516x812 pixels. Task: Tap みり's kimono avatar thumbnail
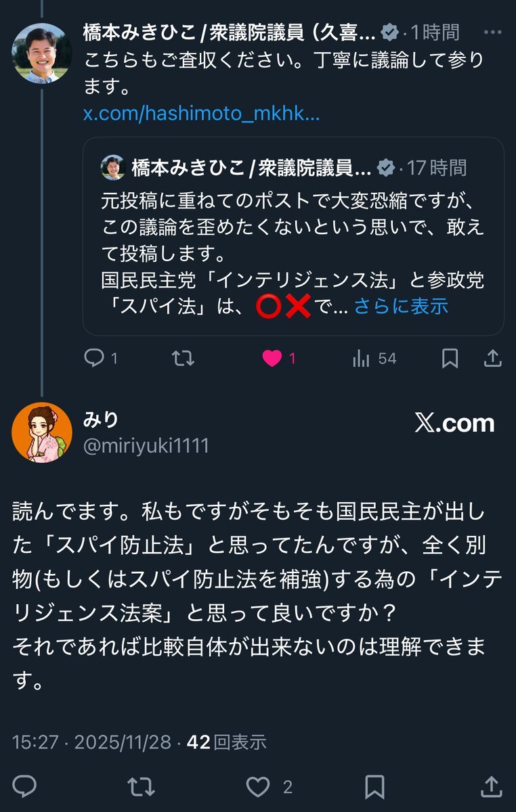pyautogui.click(x=42, y=433)
